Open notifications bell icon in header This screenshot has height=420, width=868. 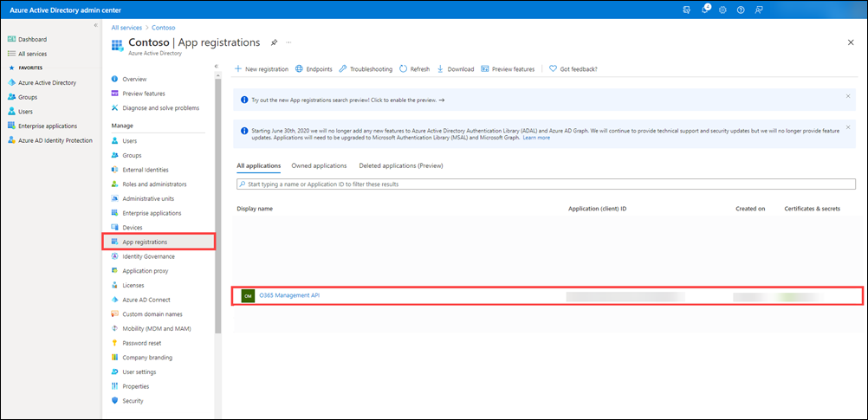(x=706, y=9)
